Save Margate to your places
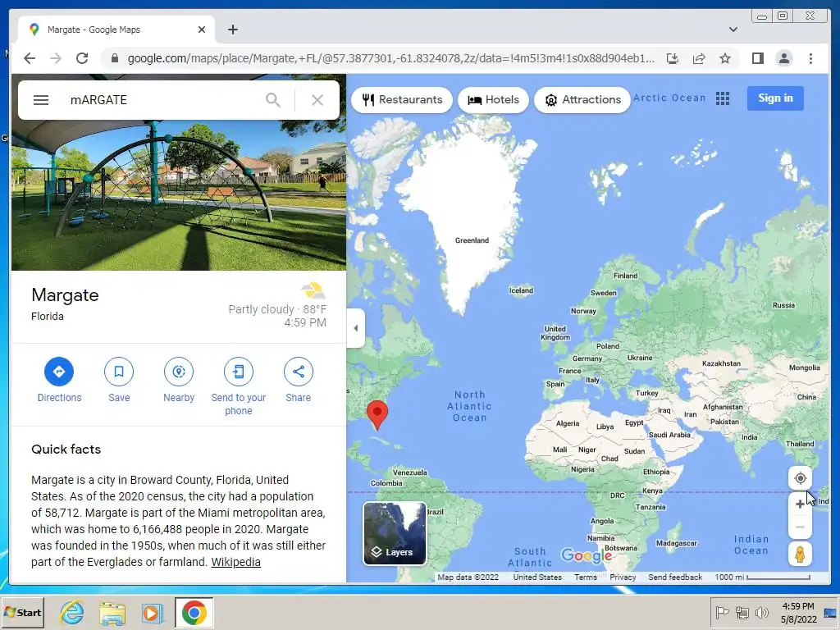The height and width of the screenshot is (630, 840). (x=119, y=380)
